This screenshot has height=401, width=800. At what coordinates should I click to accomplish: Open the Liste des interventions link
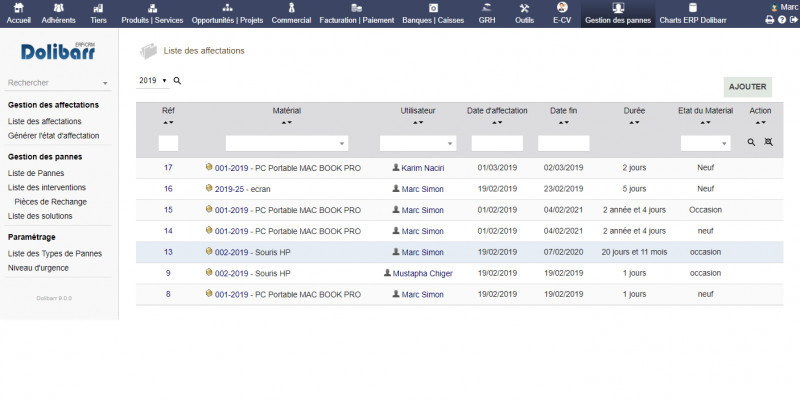(46, 187)
